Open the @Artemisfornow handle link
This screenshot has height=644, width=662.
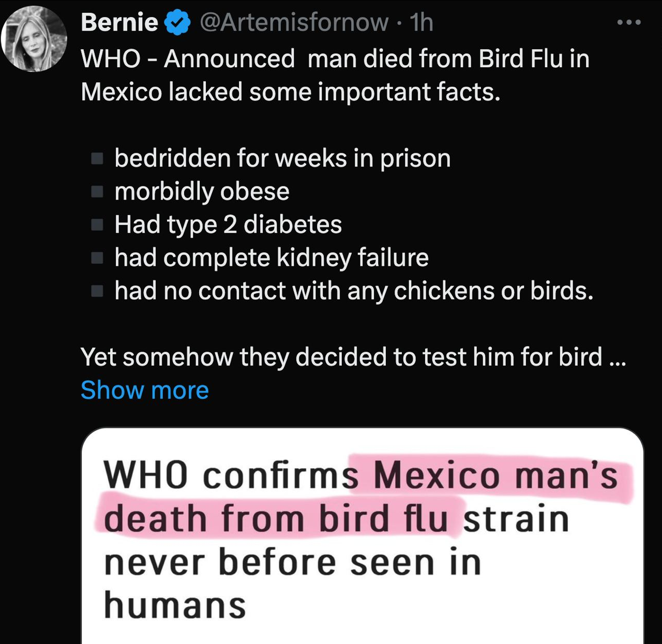[x=293, y=22]
